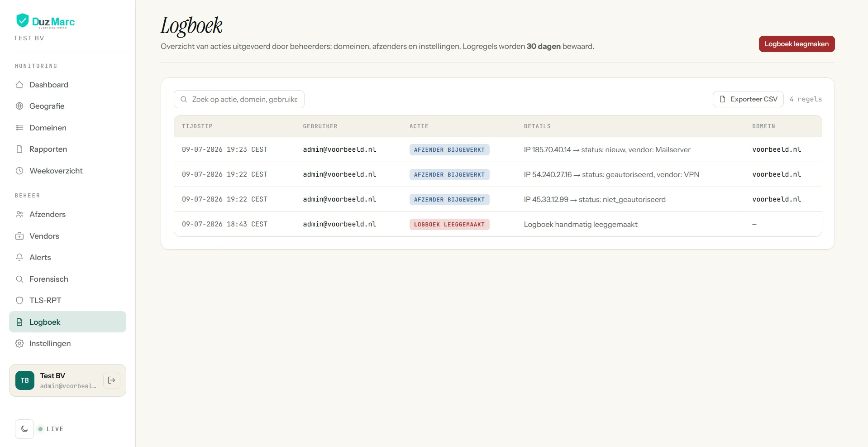Click the Geografie globe icon

[x=19, y=106]
